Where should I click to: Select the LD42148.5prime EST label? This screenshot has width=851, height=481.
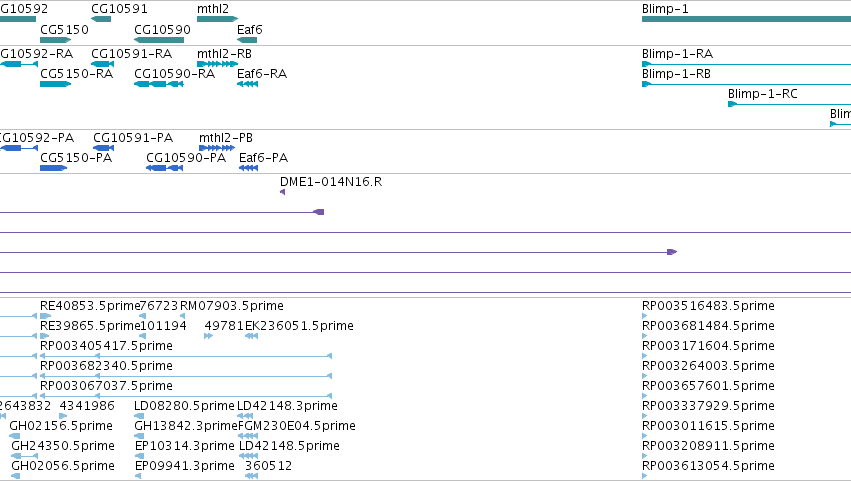pyautogui.click(x=289, y=446)
